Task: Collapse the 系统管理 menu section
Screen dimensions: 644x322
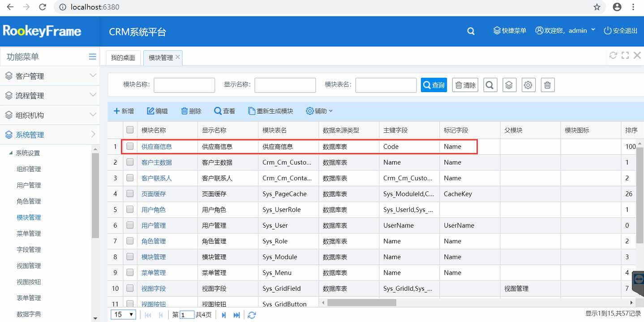Action: click(x=50, y=135)
